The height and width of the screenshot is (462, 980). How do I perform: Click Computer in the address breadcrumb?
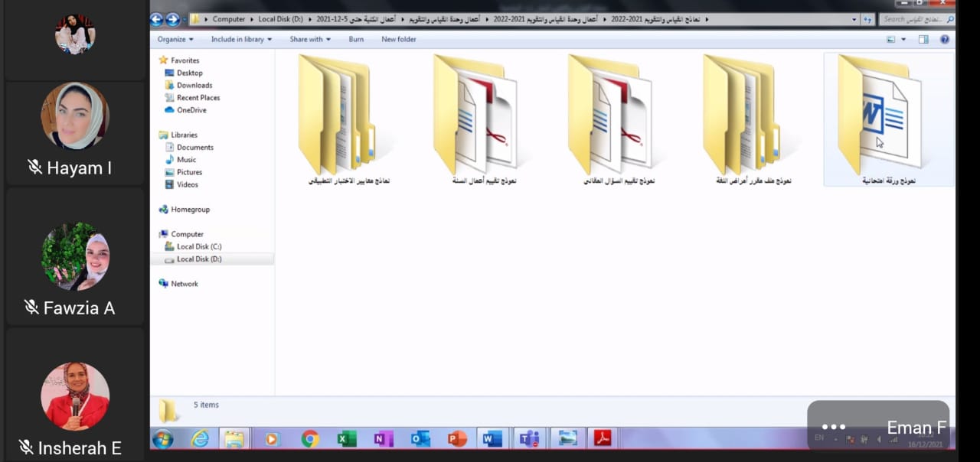(x=229, y=19)
